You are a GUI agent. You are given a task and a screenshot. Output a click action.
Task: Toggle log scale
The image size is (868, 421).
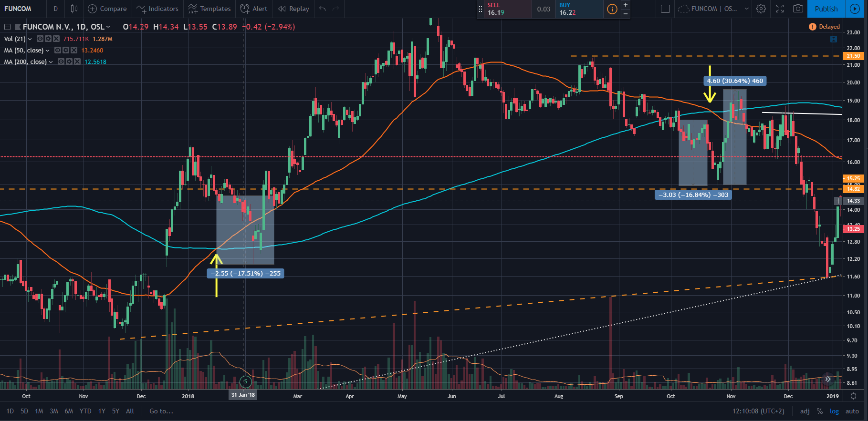tap(834, 411)
